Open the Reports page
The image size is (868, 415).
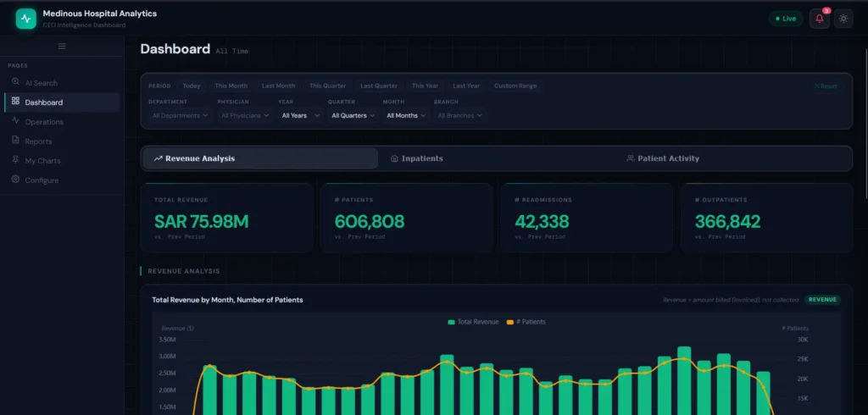click(62, 141)
